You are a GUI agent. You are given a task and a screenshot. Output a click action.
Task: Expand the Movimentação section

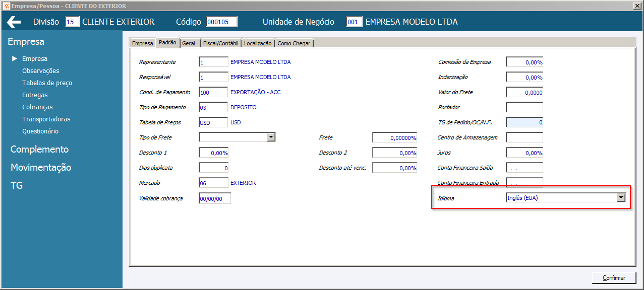tap(41, 168)
